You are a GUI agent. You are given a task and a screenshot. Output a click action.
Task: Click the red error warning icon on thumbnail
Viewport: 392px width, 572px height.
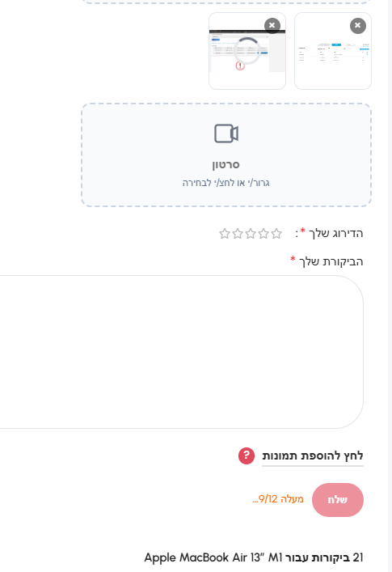(x=240, y=66)
